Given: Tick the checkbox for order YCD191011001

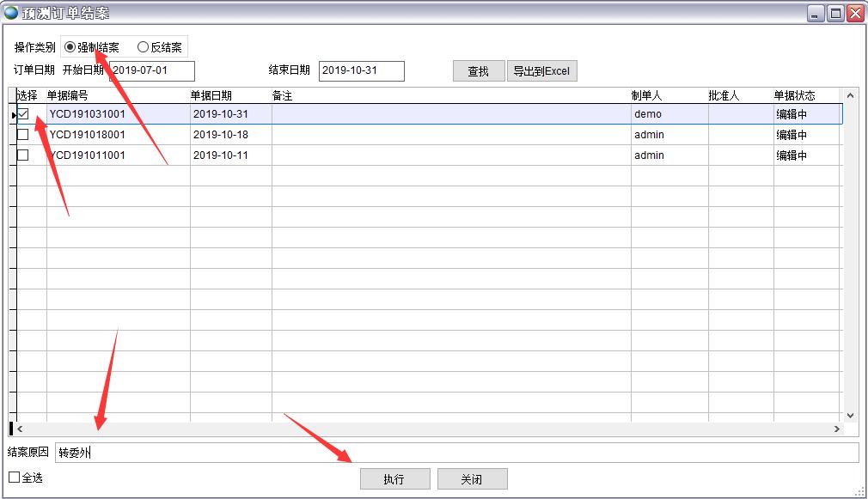Looking at the screenshot, I should (23, 155).
